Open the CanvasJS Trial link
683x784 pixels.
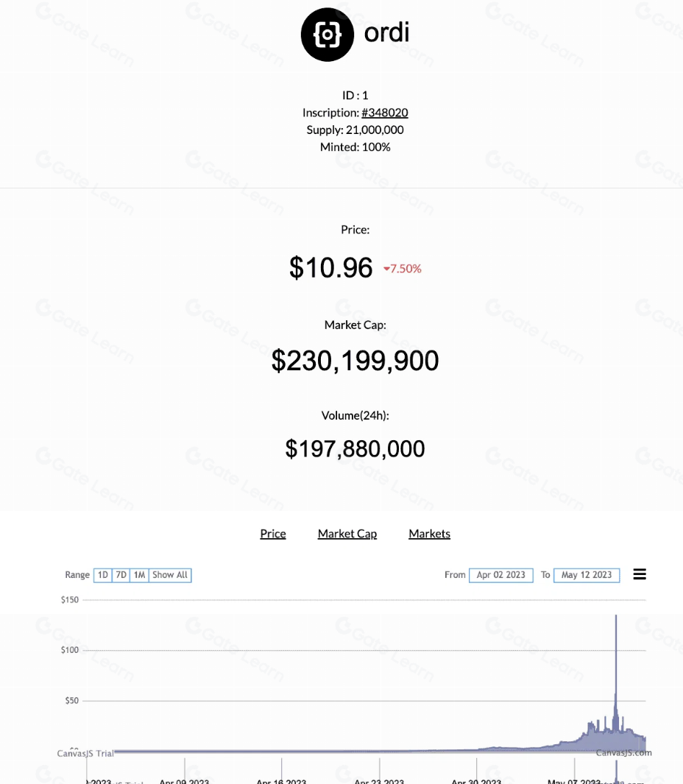[85, 753]
